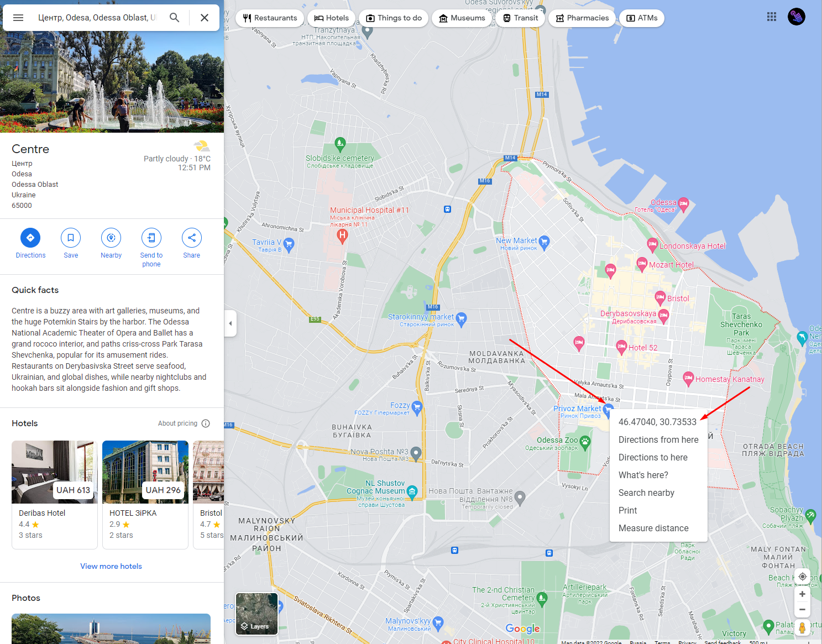This screenshot has height=644, width=822.
Task: Open HOTEL 3iPKA card
Action: coord(145,495)
